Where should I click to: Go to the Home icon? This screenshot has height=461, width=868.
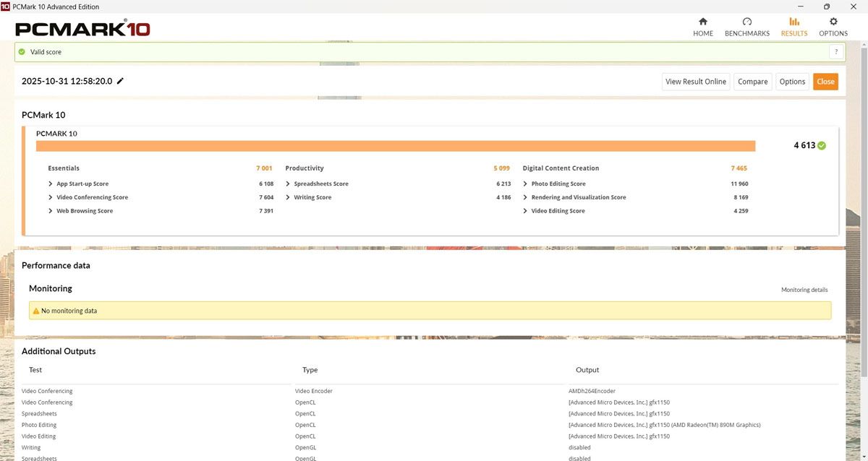pyautogui.click(x=702, y=22)
